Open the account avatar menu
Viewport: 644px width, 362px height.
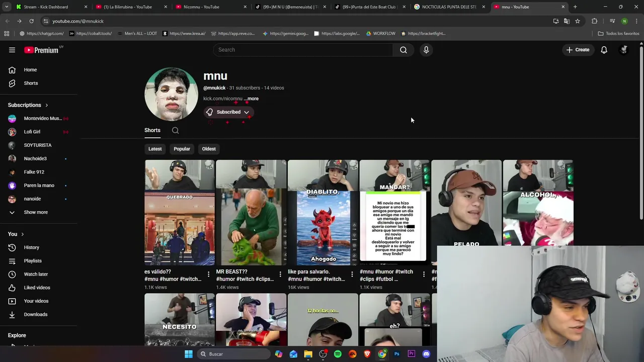[624, 50]
